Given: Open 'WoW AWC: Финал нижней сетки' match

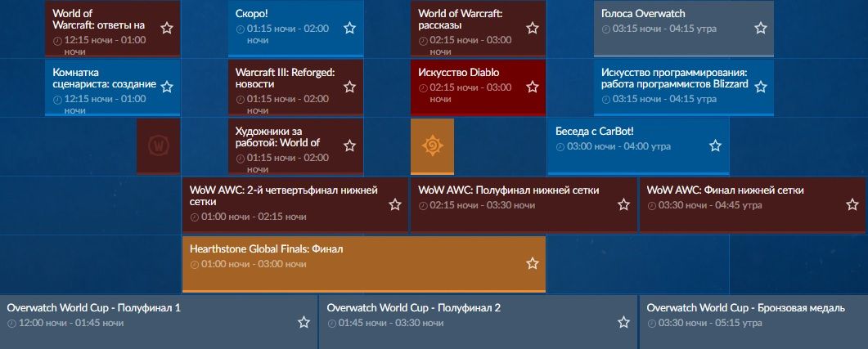Looking at the screenshot, I should 753,204.
